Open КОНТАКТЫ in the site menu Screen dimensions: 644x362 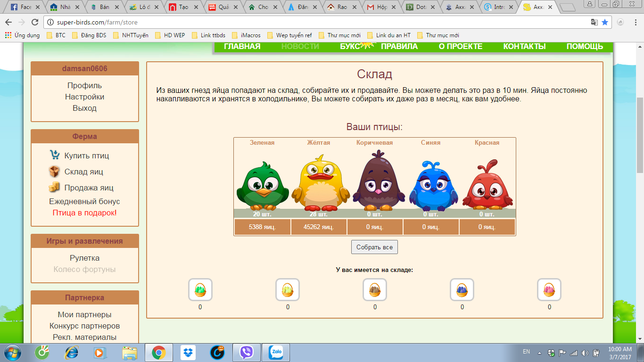tap(524, 46)
